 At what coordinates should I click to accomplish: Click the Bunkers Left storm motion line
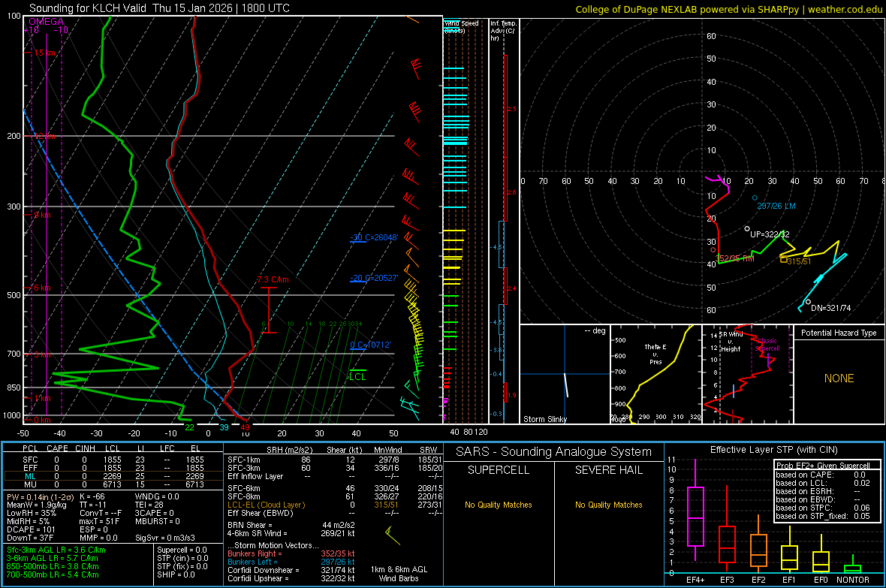pyautogui.click(x=291, y=562)
